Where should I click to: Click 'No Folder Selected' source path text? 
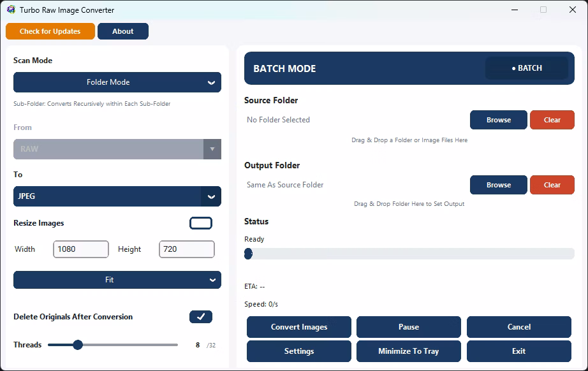pos(278,120)
